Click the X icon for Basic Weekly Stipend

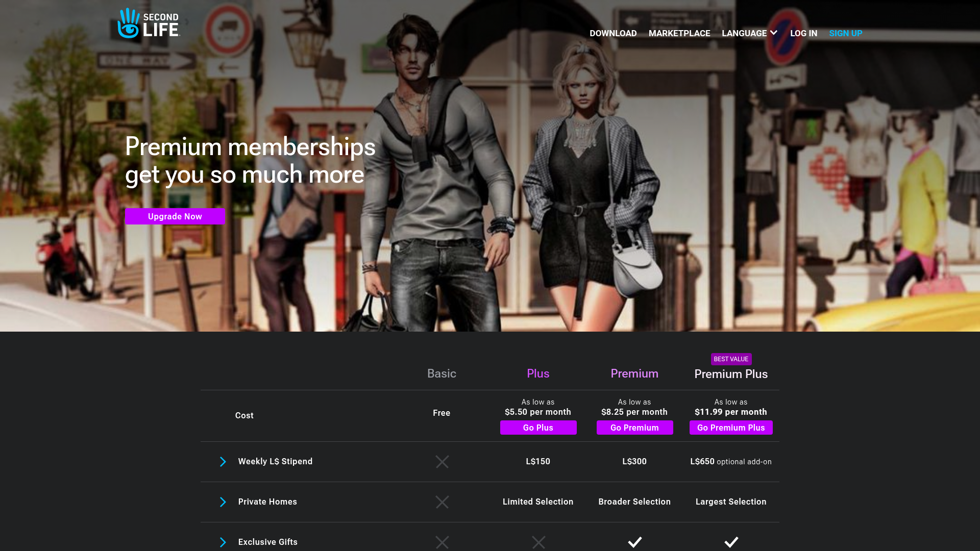[x=442, y=462]
